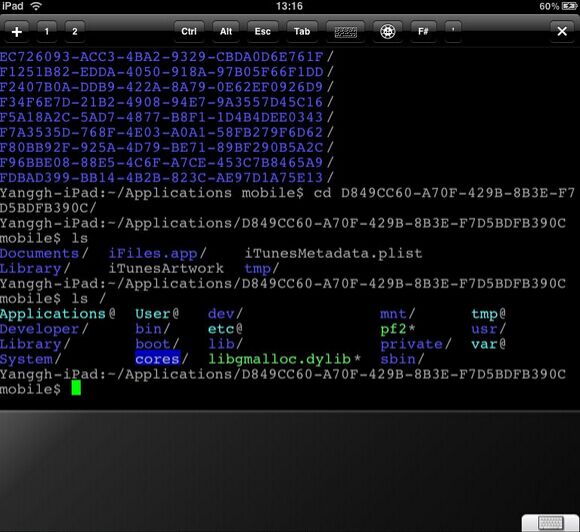Click 'Developer' directory in root listing
This screenshot has width=580, height=532.
[x=39, y=329]
